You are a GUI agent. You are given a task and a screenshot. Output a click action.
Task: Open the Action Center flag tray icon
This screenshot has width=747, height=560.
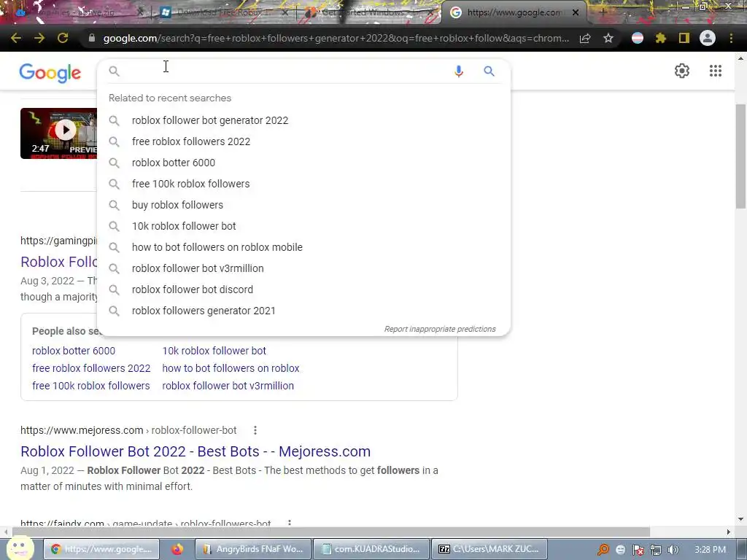[x=638, y=550]
